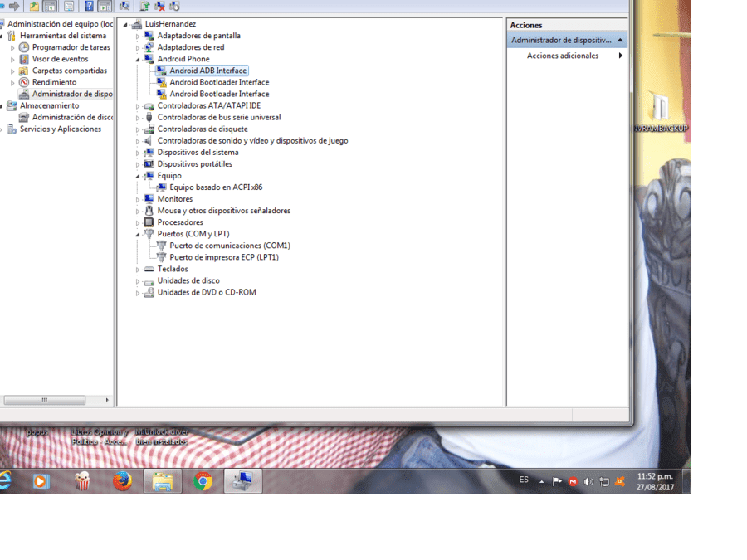Click the blue Help question mark icon

click(89, 6)
